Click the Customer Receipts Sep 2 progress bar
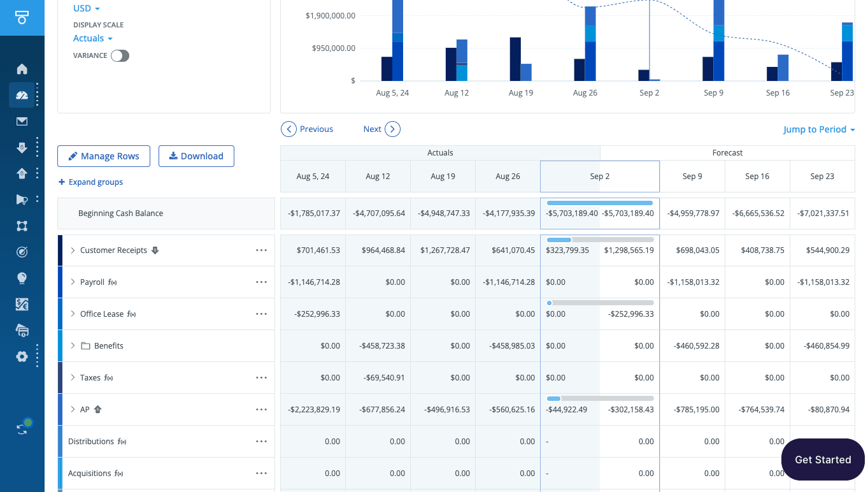The width and height of the screenshot is (868, 492). coord(600,240)
